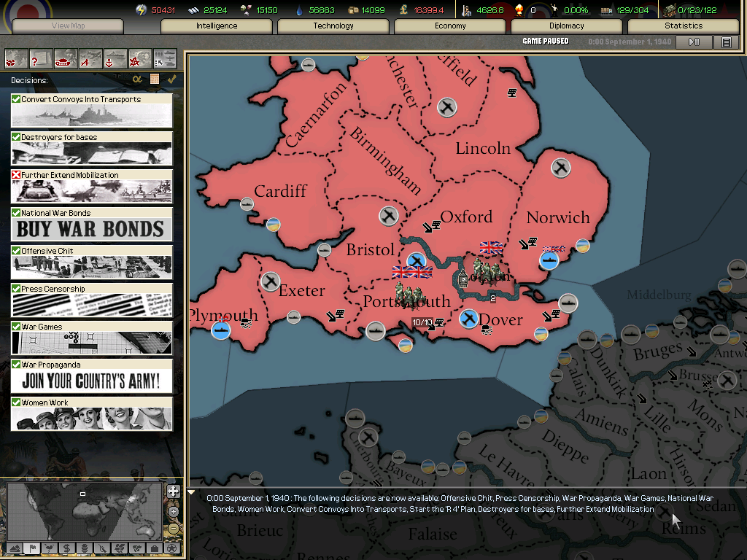Click the calendar sort icon beside Decisions

click(155, 79)
